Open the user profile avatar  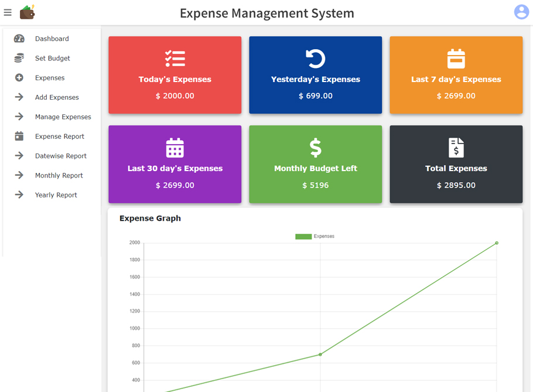(521, 12)
